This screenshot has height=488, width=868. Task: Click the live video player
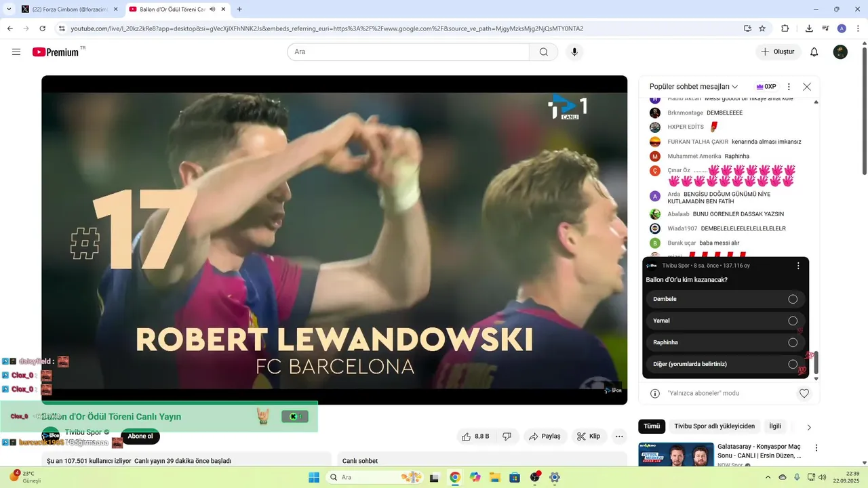coord(334,240)
